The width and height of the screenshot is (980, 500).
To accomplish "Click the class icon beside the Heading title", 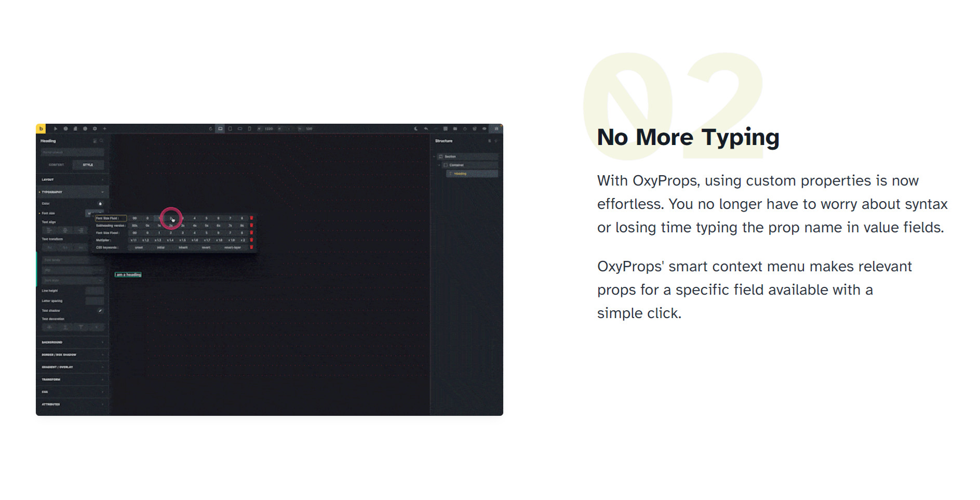I will click(95, 141).
